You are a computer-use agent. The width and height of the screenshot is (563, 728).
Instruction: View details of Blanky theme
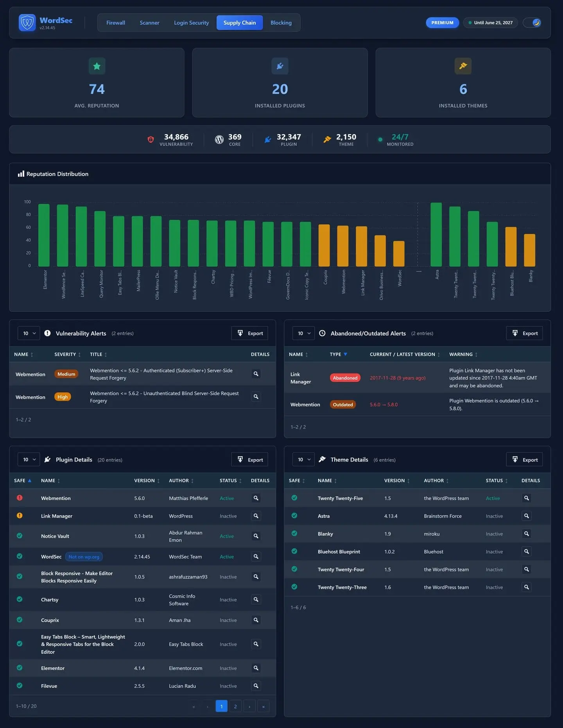[527, 534]
